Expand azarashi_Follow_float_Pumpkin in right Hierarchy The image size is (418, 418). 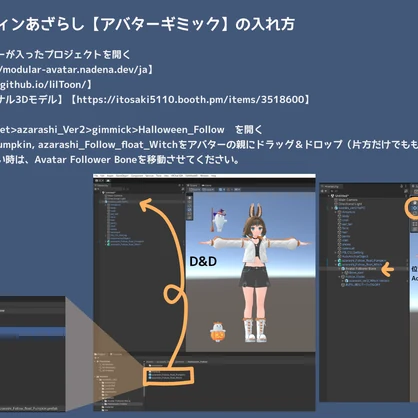[x=336, y=260]
